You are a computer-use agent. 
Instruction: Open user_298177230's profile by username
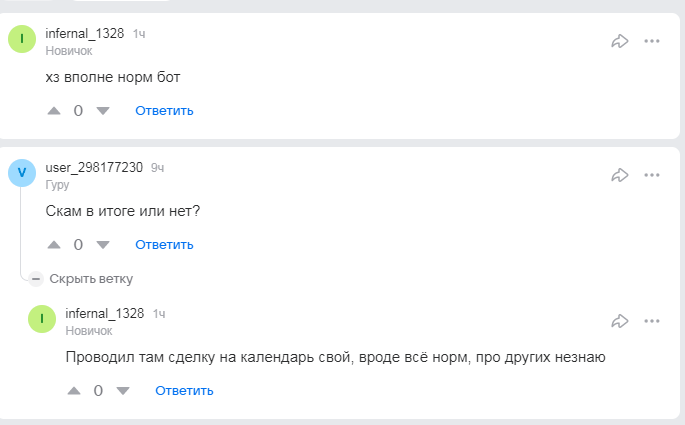[x=94, y=167]
